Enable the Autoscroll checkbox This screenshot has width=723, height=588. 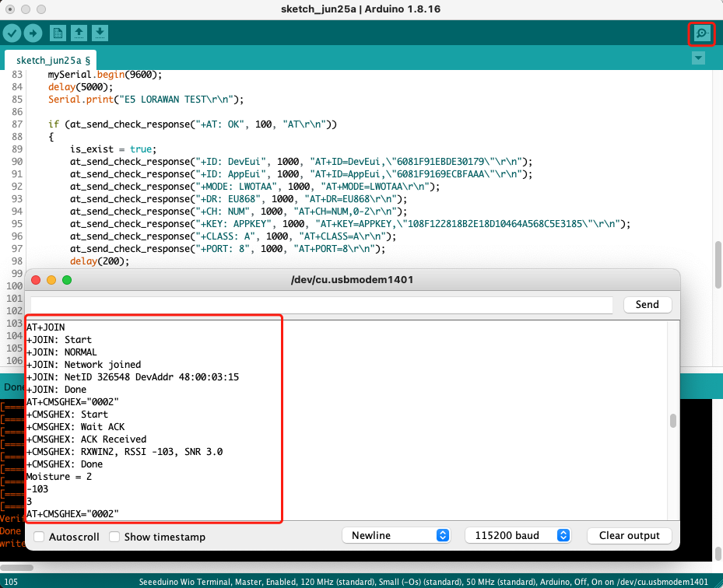coord(39,537)
